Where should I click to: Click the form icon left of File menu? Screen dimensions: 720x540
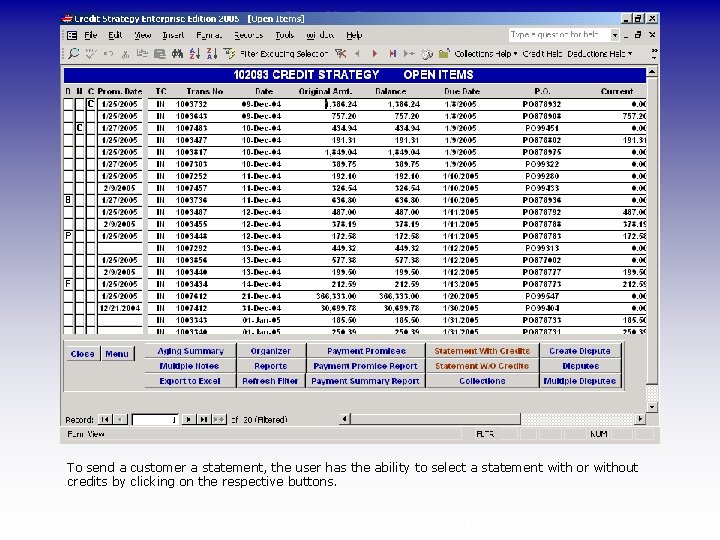(x=72, y=35)
